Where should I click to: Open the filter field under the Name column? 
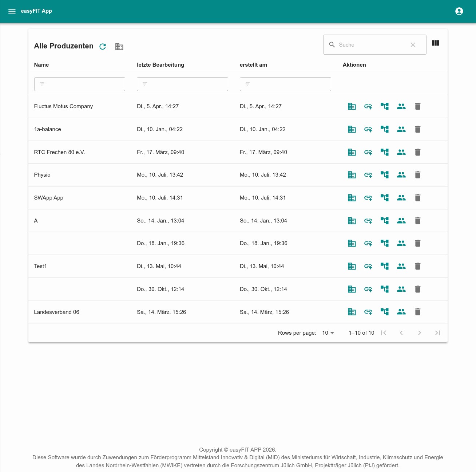point(79,84)
